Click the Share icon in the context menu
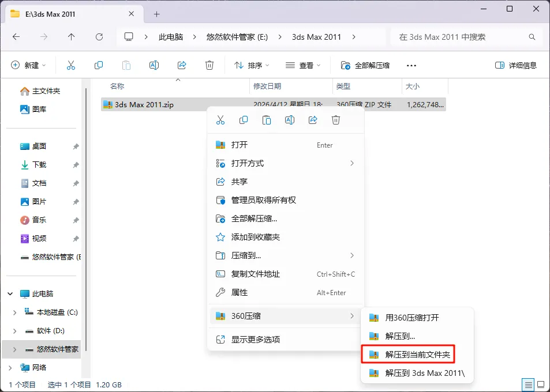The image size is (550, 392). (313, 120)
